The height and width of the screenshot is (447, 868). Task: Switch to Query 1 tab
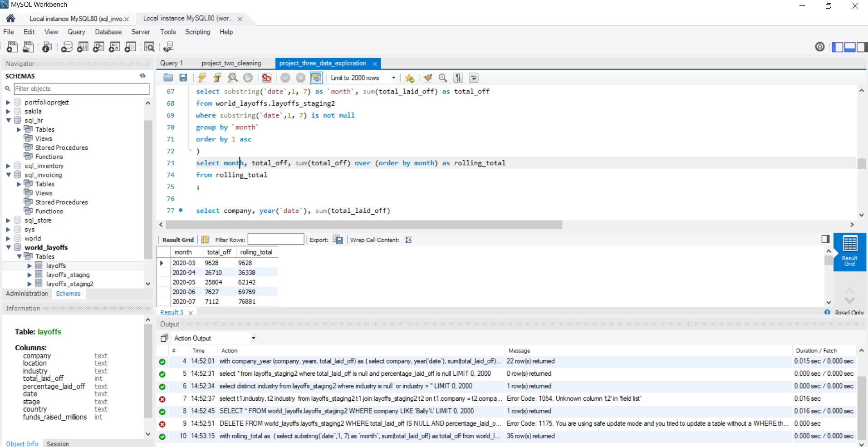(x=172, y=63)
